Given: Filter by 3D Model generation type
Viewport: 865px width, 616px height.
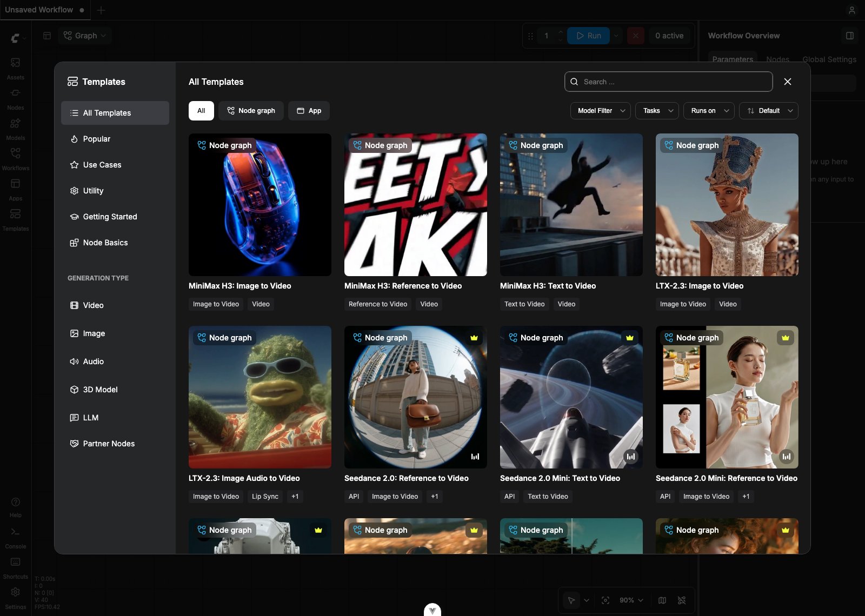Looking at the screenshot, I should tap(115, 390).
